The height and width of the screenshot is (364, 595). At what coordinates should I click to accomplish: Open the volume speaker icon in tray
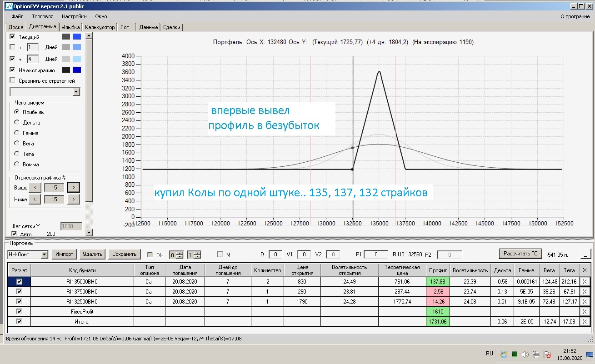525,354
